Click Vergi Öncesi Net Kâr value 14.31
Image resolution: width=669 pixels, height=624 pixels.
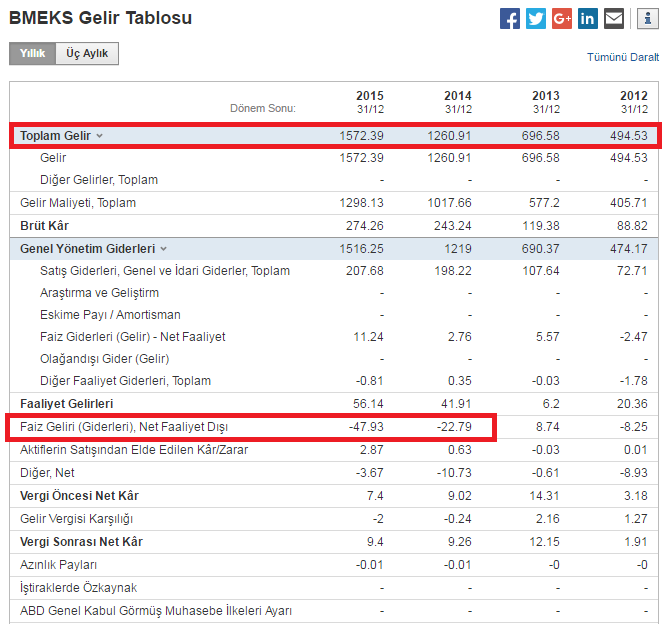click(x=544, y=496)
